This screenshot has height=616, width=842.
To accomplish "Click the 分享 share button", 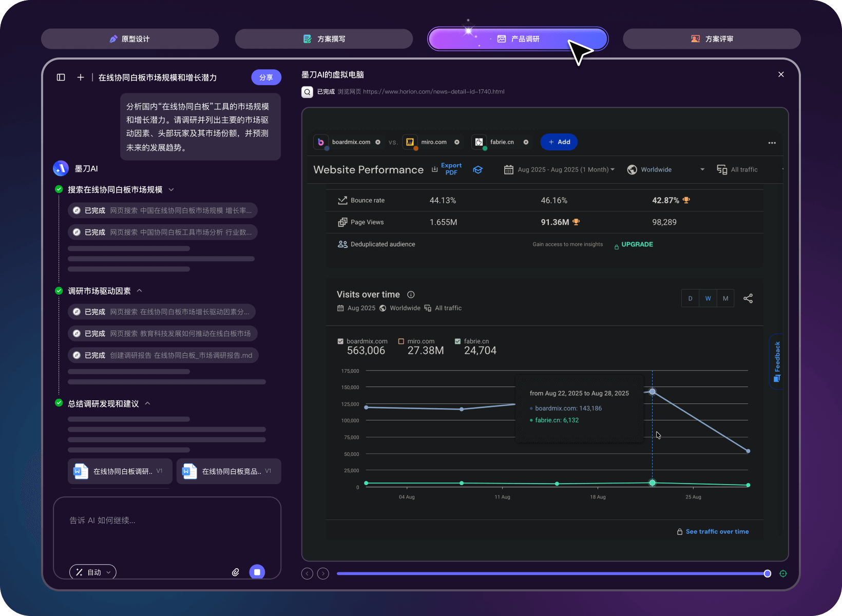I will (266, 78).
